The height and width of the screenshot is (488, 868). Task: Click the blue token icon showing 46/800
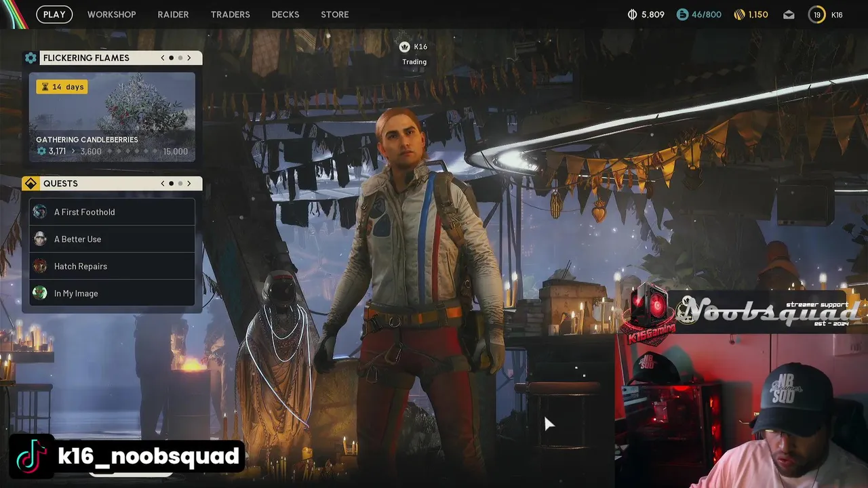[x=682, y=14]
